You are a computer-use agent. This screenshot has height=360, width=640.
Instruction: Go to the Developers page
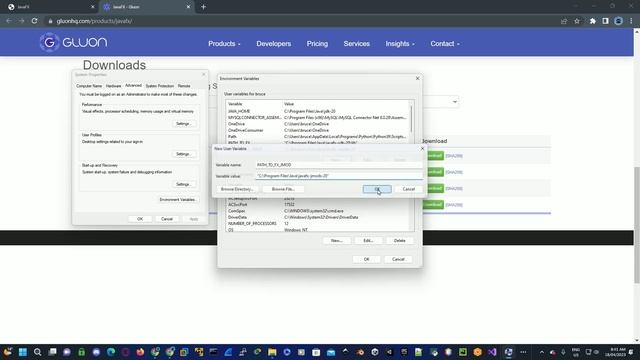[273, 44]
